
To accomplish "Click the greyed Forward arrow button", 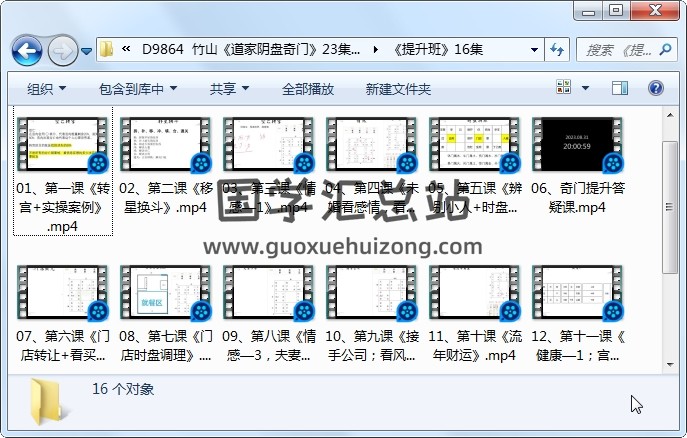I will (x=62, y=51).
